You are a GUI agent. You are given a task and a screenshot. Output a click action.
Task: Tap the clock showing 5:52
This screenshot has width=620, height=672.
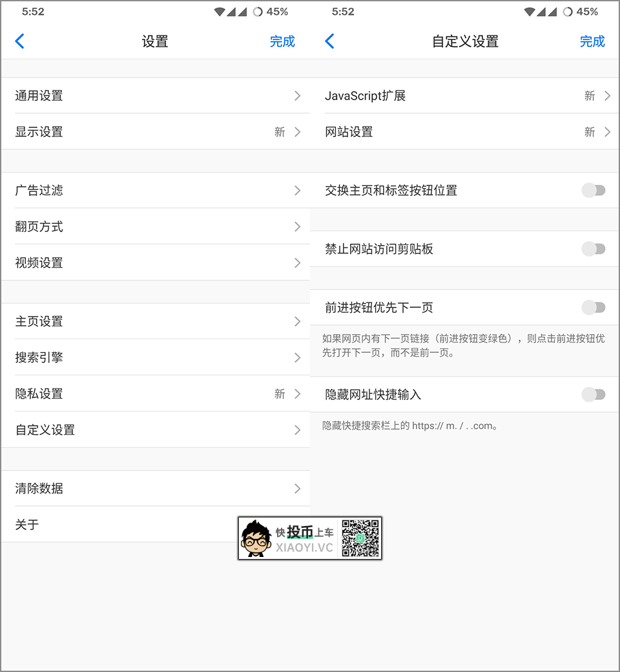(x=32, y=11)
